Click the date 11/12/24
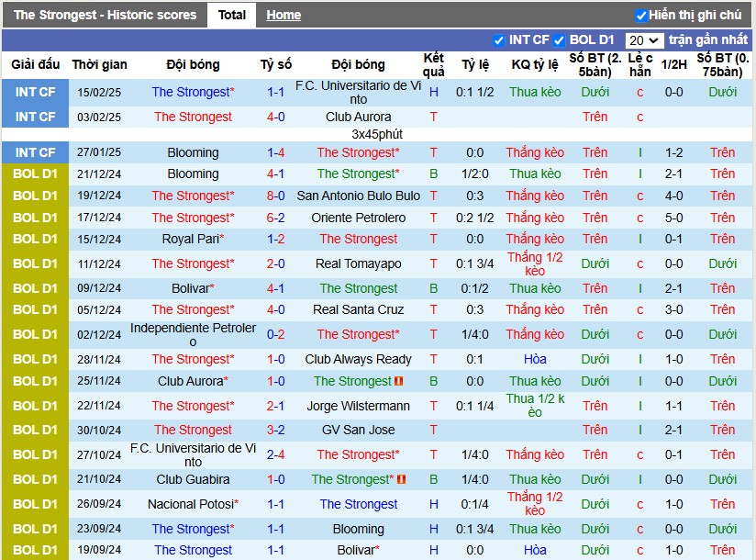Image resolution: width=756 pixels, height=560 pixels. tap(99, 263)
